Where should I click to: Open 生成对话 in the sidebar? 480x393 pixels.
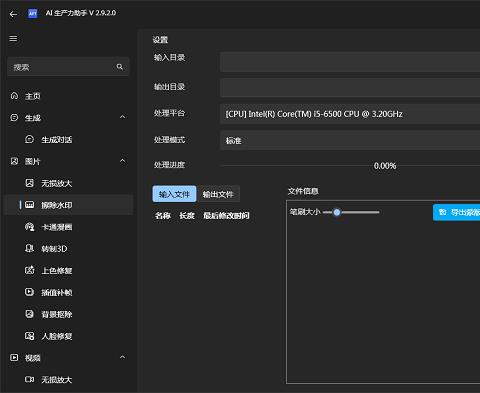tap(68, 139)
